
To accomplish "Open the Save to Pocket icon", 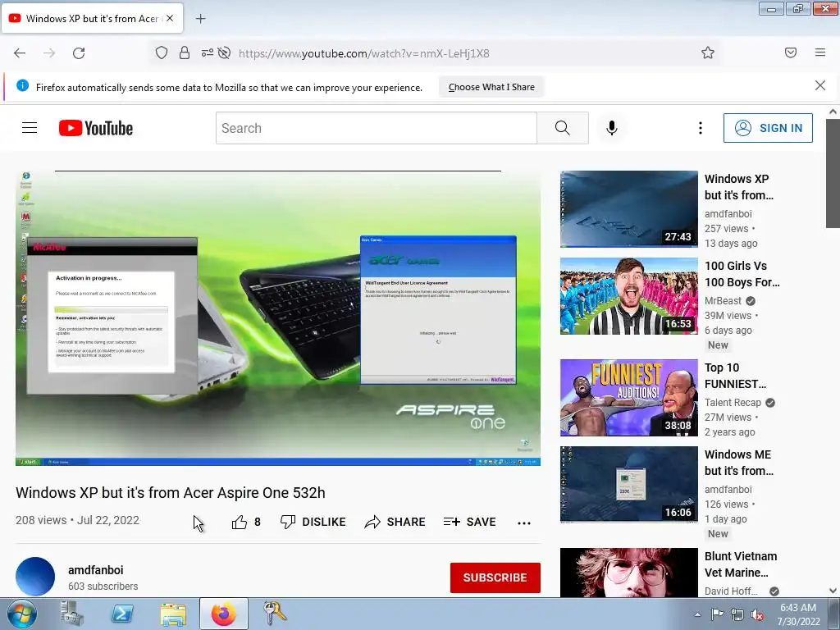I will 791,52.
